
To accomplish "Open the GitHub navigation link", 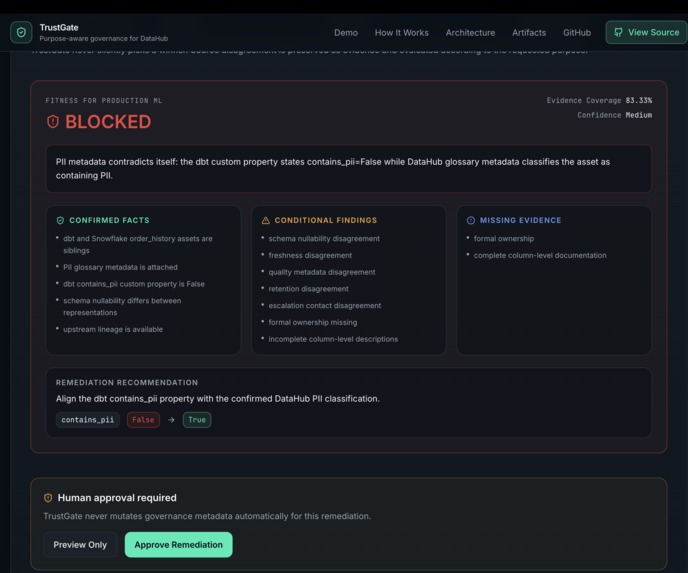I will coord(577,32).
